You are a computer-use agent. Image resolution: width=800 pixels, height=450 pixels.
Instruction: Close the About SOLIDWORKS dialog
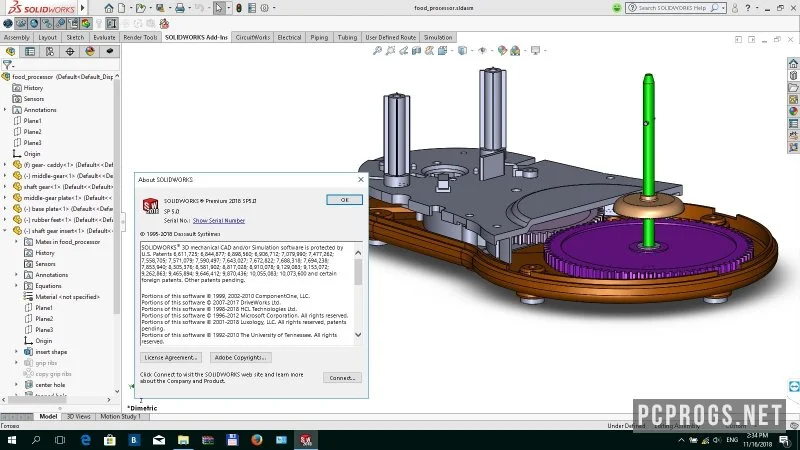click(x=361, y=180)
